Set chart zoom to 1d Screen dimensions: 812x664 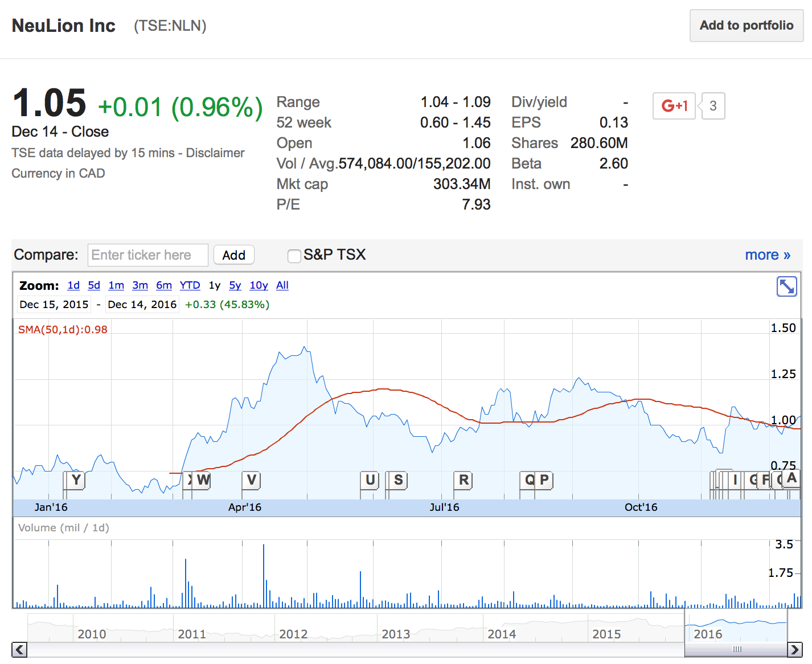click(x=73, y=285)
